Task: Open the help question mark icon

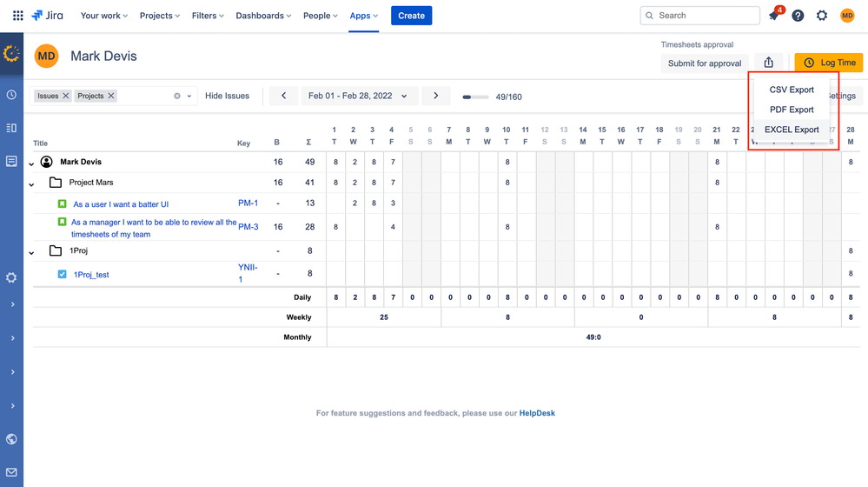Action: [x=798, y=16]
